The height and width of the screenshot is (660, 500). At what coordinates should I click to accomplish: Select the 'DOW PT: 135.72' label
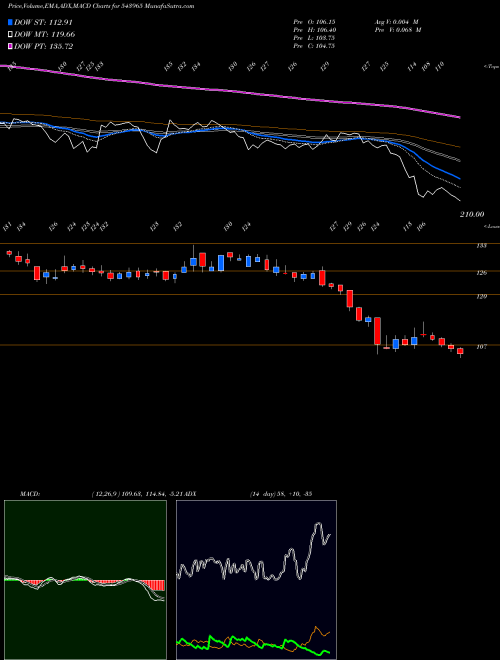click(44, 46)
